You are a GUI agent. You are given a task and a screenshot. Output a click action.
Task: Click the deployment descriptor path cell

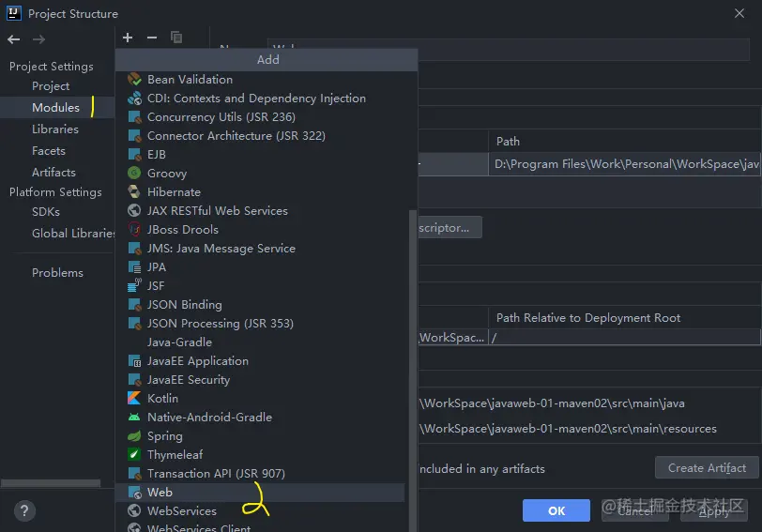pos(624,164)
